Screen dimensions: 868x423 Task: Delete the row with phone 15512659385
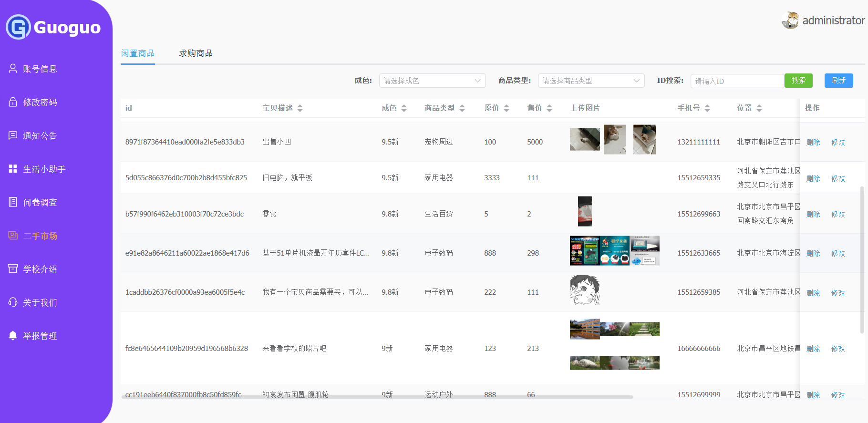click(x=813, y=293)
